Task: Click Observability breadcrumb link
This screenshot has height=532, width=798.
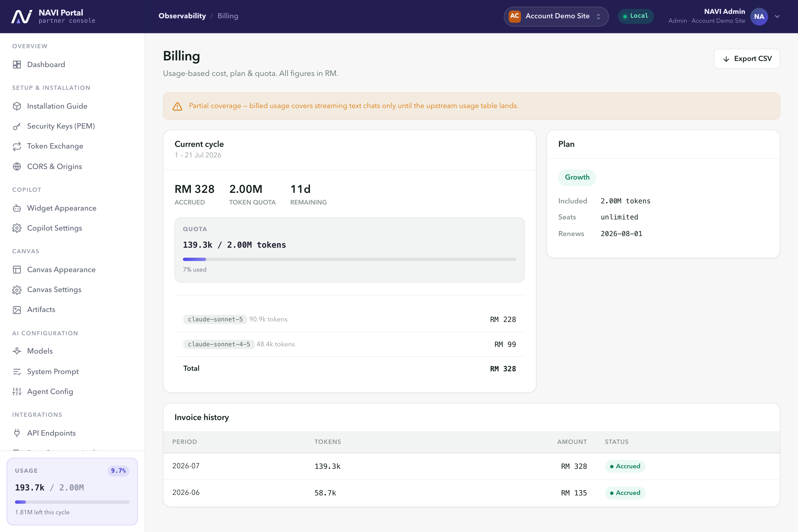Action: point(182,16)
